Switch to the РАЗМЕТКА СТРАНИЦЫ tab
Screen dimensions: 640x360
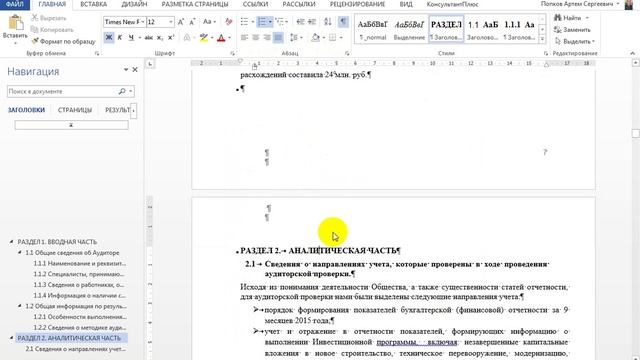[195, 4]
